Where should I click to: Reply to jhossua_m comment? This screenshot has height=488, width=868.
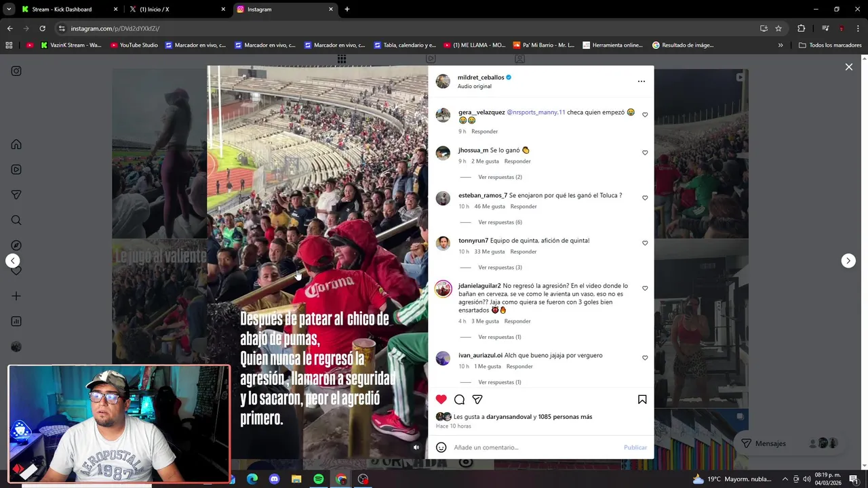(x=517, y=161)
